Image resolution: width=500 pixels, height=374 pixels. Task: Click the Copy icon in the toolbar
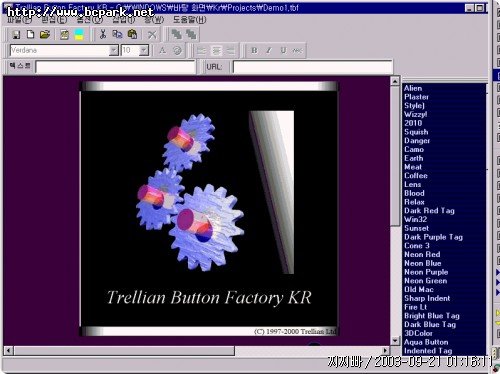pyautogui.click(x=117, y=34)
